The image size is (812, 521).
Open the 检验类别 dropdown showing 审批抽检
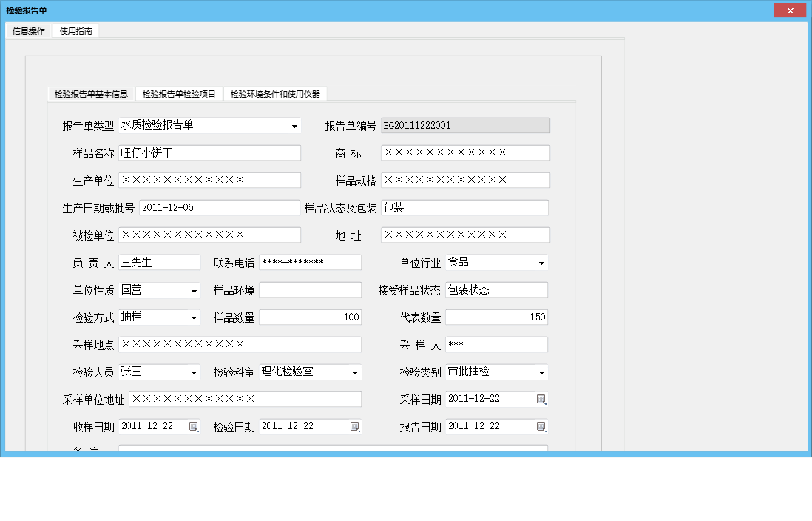coord(541,372)
